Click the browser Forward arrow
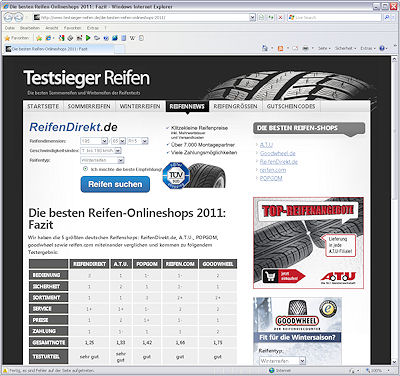Image resolution: width=400 pixels, height=376 pixels. [x=19, y=17]
